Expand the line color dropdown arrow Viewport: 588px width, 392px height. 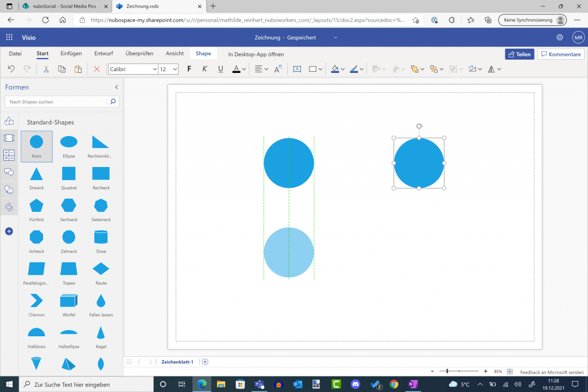tap(362, 69)
